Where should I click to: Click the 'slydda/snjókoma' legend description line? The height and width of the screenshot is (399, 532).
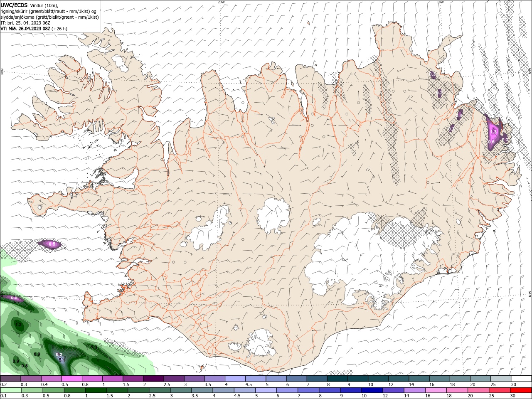point(49,17)
